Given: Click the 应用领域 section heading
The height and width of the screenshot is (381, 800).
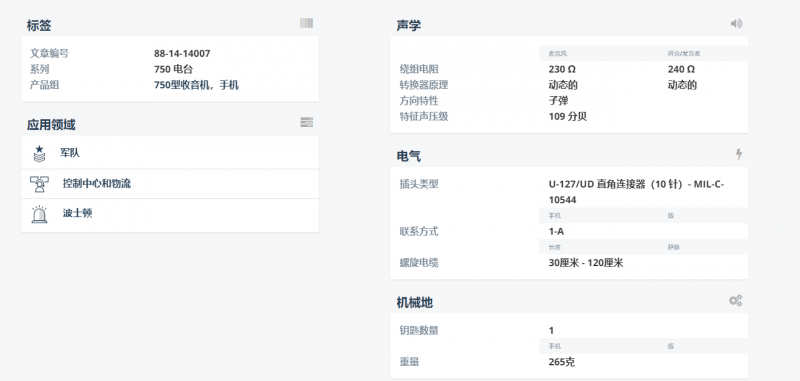Looking at the screenshot, I should point(51,124).
